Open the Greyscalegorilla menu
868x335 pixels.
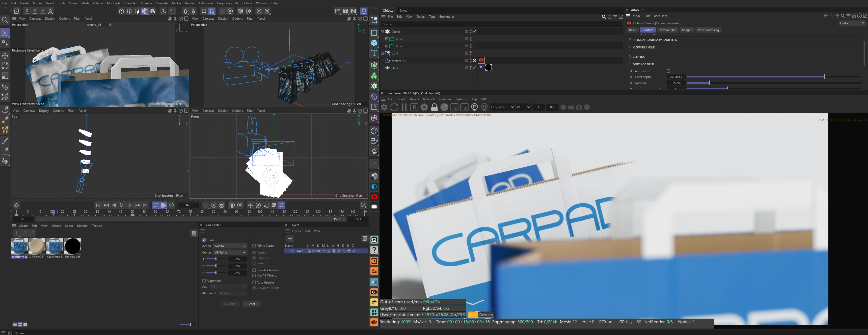point(227,3)
